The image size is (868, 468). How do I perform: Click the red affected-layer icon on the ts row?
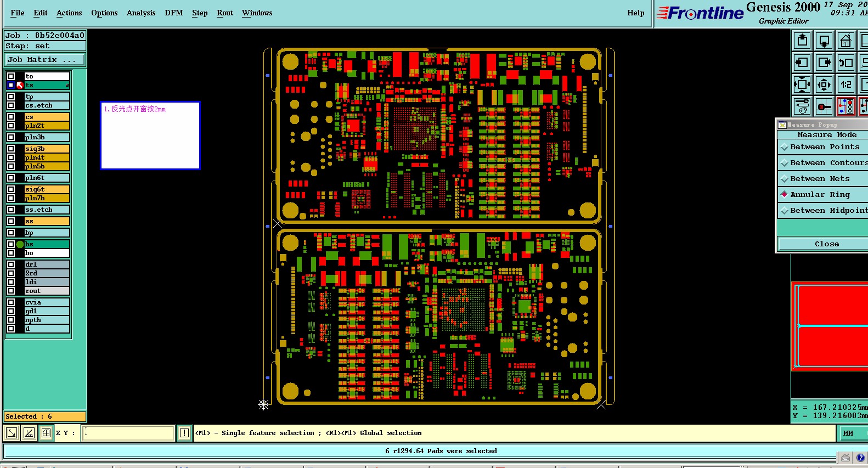pyautogui.click(x=20, y=85)
